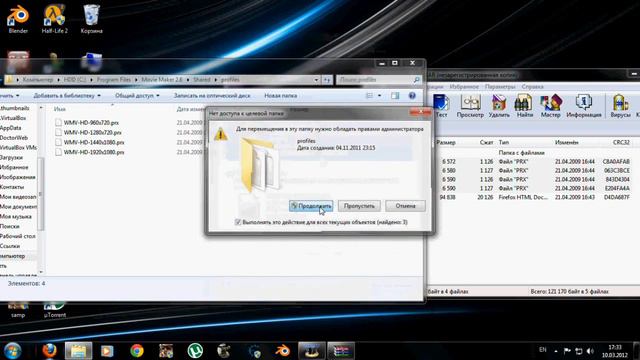
Task: Sort Explorer list by Имя column
Action: 60,109
